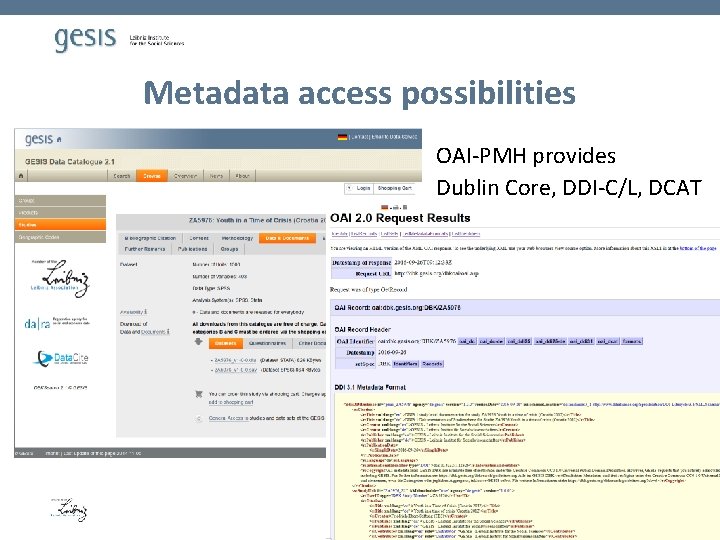This screenshot has height=540, width=720.
Task: Click the first ZA5976 dataset file link (STATA)
Action: coord(236,360)
